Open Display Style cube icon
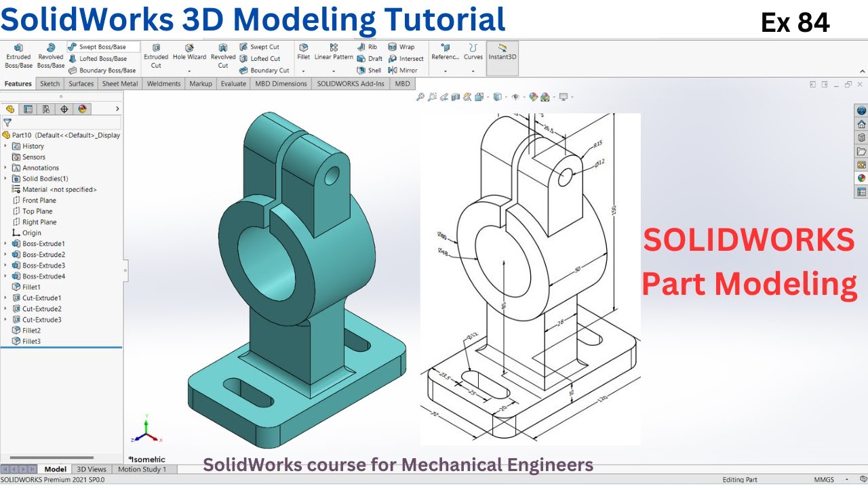This screenshot has width=868, height=488. [498, 97]
